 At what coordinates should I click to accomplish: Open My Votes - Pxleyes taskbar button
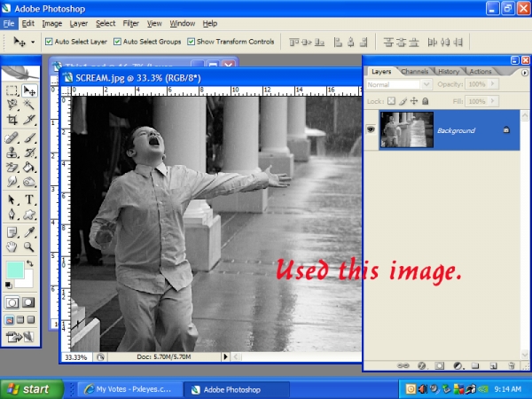(x=130, y=389)
